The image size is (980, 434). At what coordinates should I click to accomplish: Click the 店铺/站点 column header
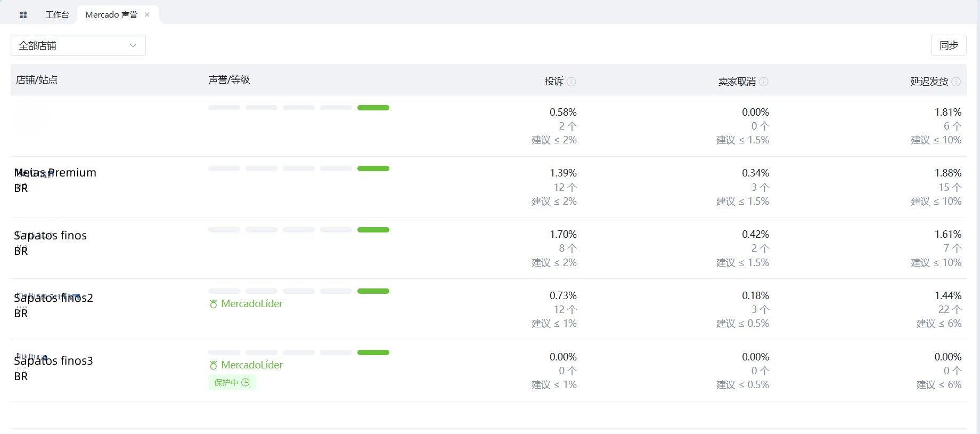coord(37,80)
